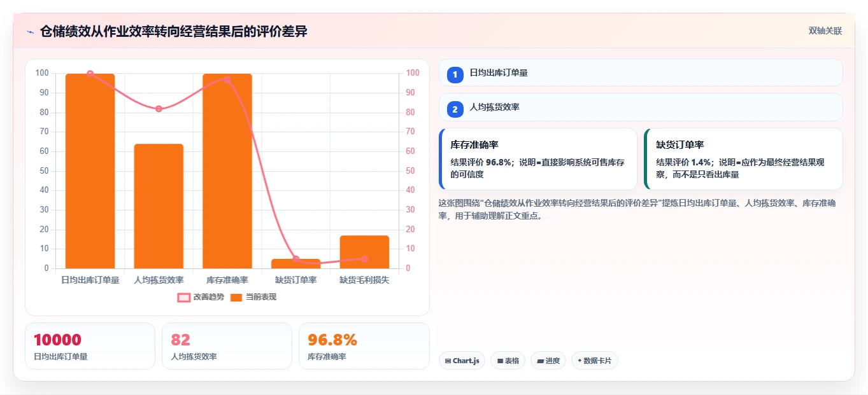The image size is (868, 395).
Task: Select list item 1 日均出库订单量
Action: tap(641, 73)
